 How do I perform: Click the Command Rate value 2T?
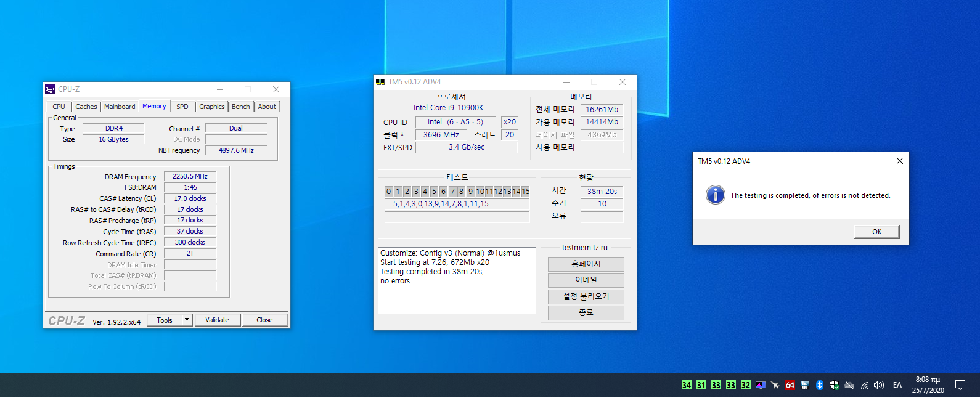pyautogui.click(x=190, y=253)
